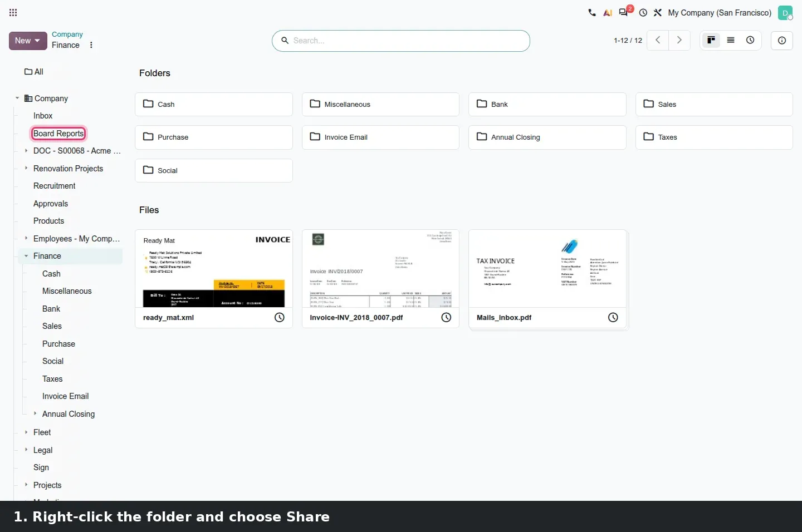802x532 pixels.
Task: Open the Invoice Email folder card
Action: (x=380, y=137)
